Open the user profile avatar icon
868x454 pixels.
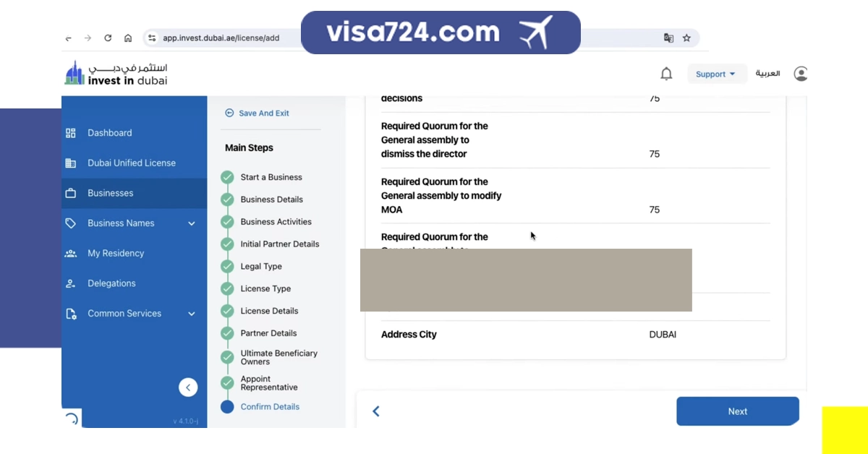(x=800, y=74)
